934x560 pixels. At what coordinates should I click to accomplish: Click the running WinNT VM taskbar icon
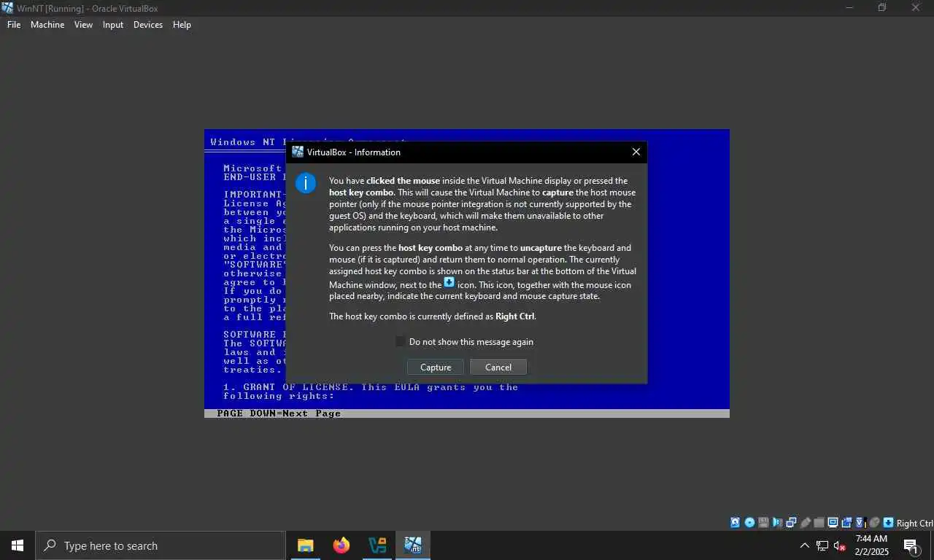click(413, 545)
